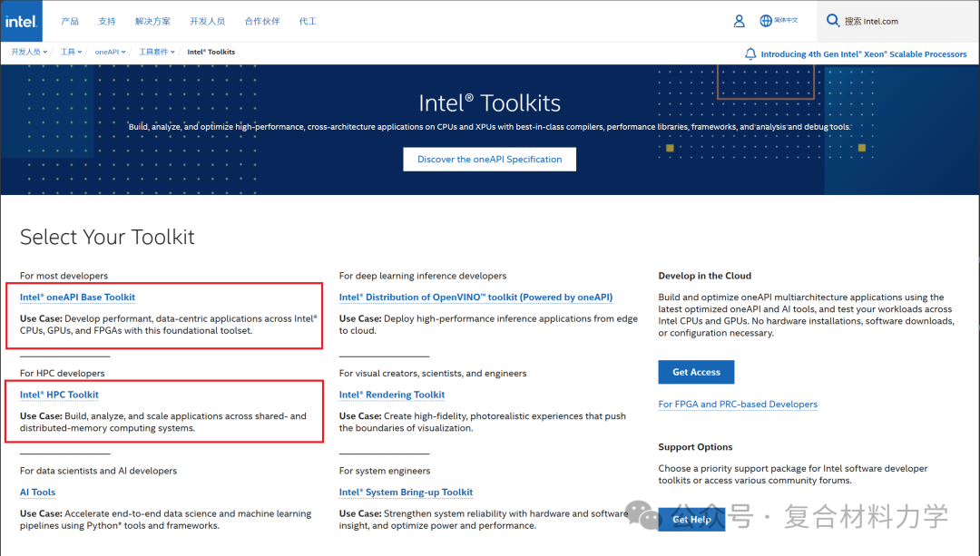Open the AI Tools link
This screenshot has width=980, height=556.
click(x=37, y=493)
